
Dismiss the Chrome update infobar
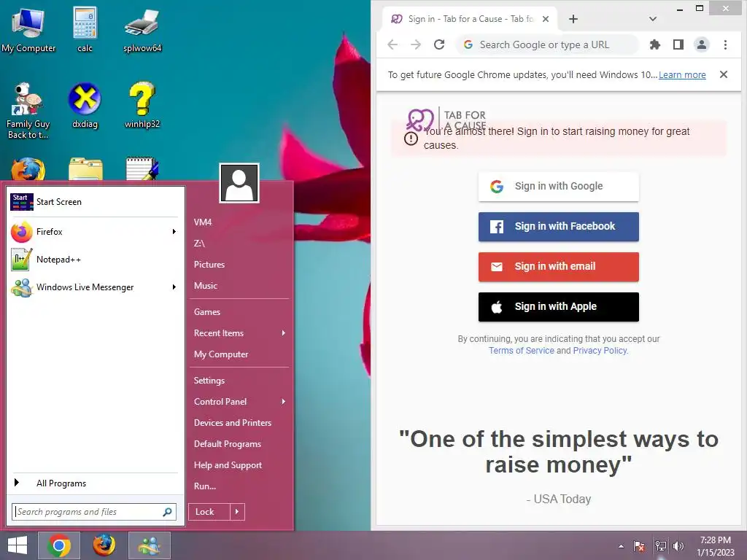click(x=724, y=74)
